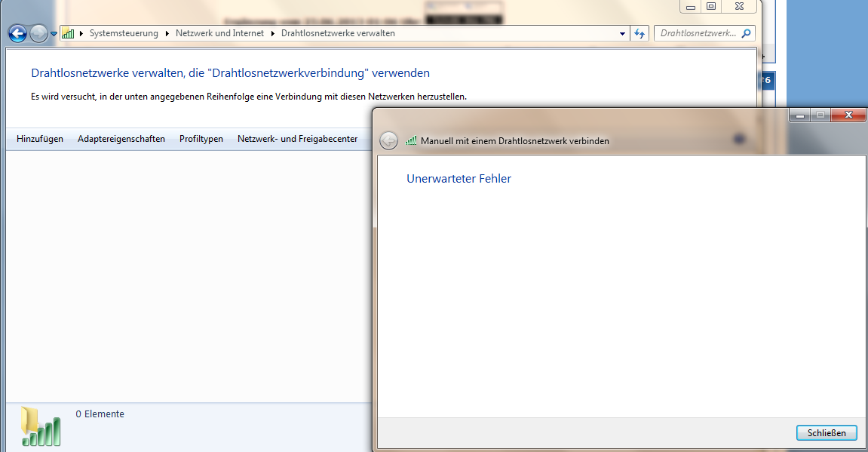Click Profiltypen in the toolbar
868x452 pixels.
click(x=201, y=139)
